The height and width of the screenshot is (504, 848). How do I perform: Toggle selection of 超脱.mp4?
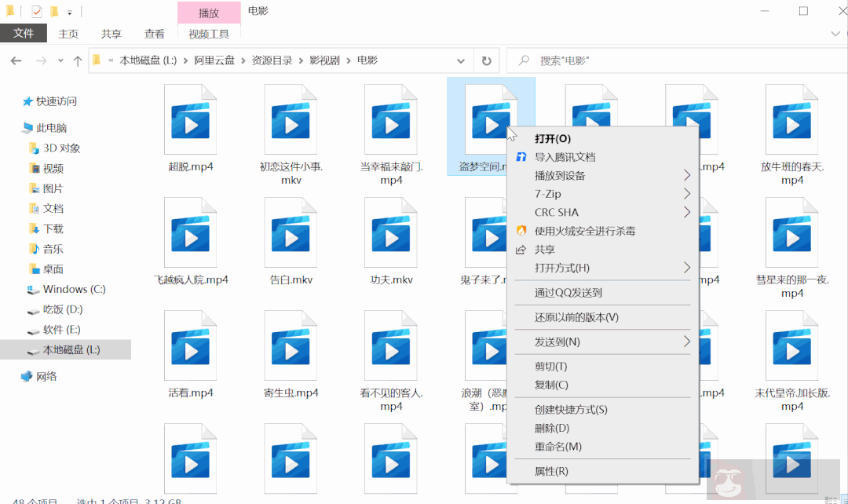[190, 122]
